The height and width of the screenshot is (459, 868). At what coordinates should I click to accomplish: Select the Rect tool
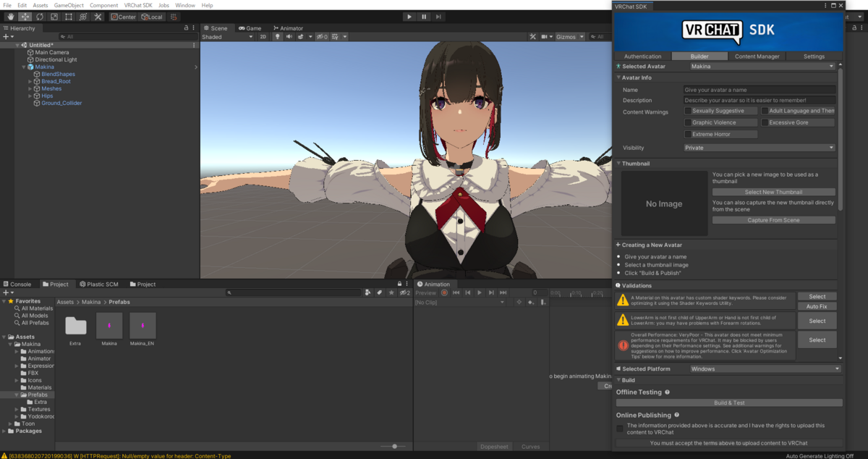(x=68, y=17)
